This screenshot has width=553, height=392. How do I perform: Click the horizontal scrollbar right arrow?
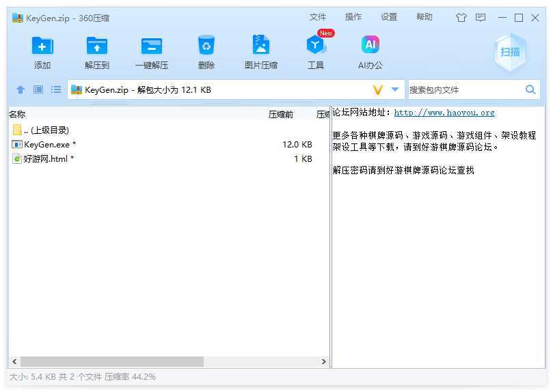(x=325, y=361)
